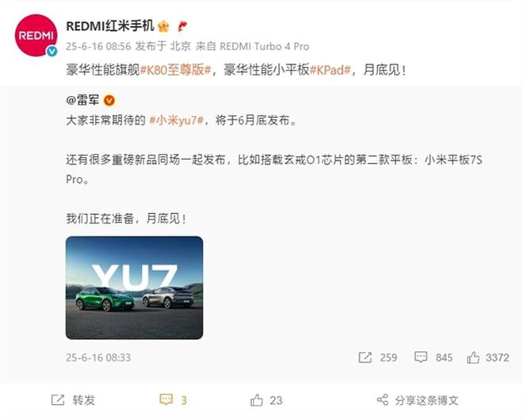Open the @雷军 user mention
The image size is (523, 420).
click(82, 100)
